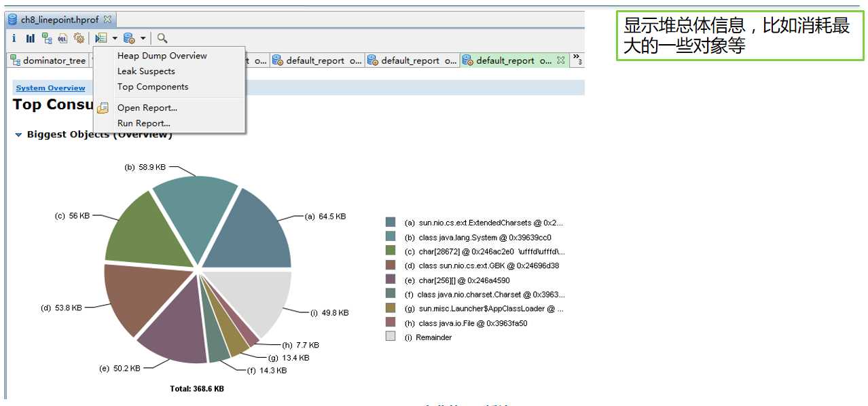
Task: Click the (f) 14.3 KB pie label
Action: 267,371
